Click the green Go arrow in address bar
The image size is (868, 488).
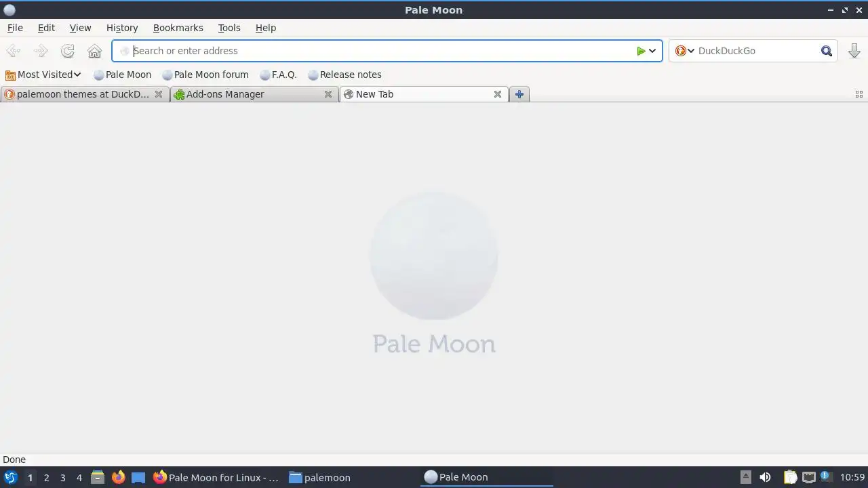point(641,51)
